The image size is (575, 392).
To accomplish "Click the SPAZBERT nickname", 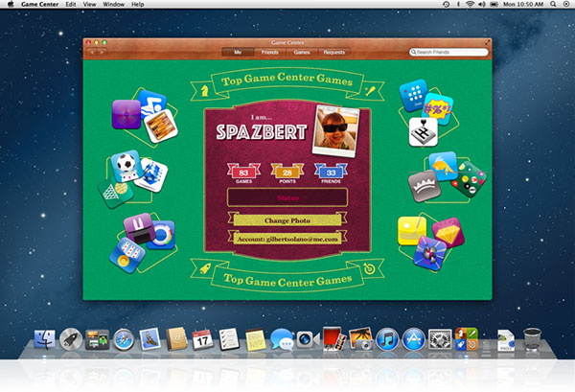I will (x=261, y=132).
